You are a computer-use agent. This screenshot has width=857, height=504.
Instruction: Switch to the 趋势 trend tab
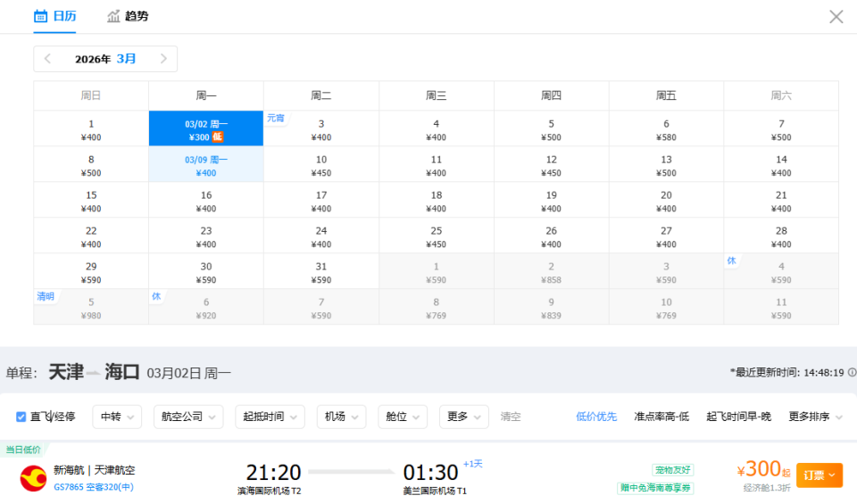pos(128,16)
